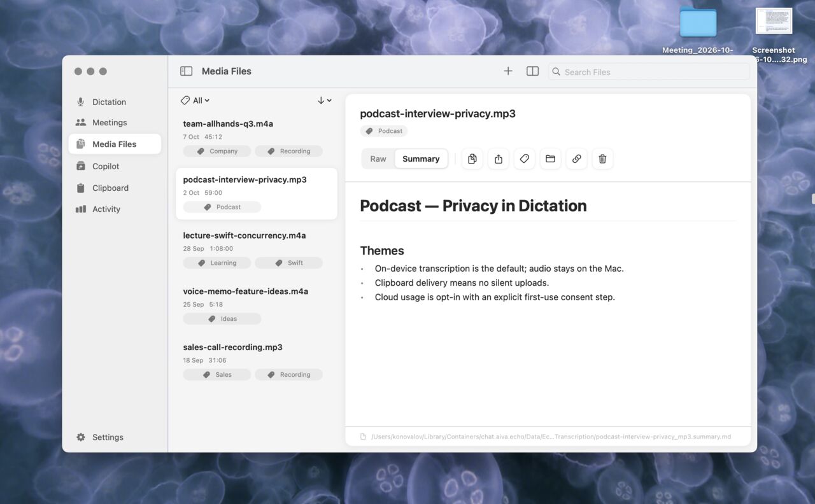Add a new media file with the plus icon
Screen dimensions: 815x504
508,71
